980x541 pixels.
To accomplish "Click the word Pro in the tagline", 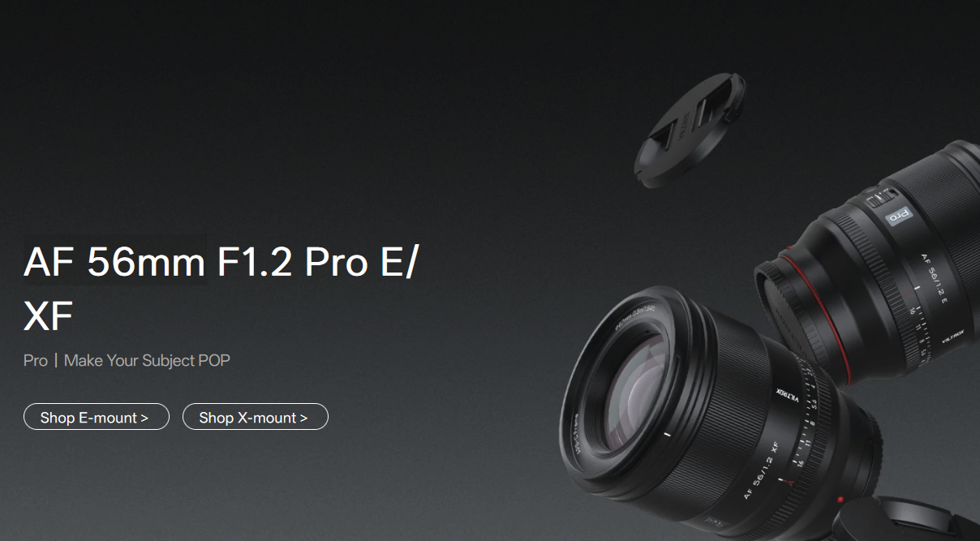I will pos(36,360).
